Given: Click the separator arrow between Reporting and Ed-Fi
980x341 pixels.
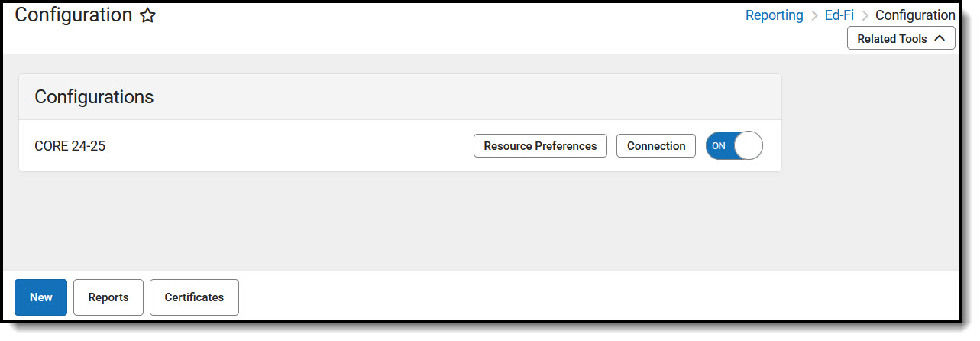Looking at the screenshot, I should 814,16.
